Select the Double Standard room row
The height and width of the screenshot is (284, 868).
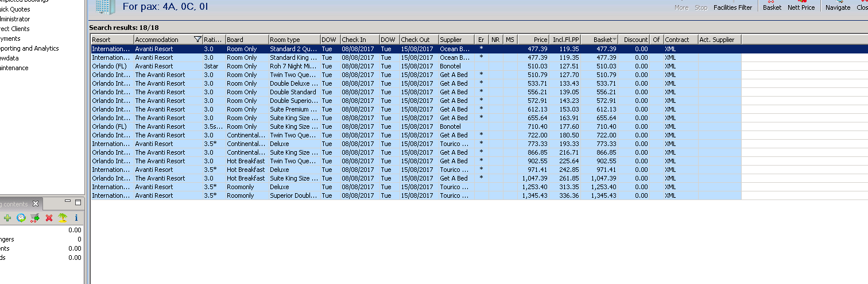416,92
